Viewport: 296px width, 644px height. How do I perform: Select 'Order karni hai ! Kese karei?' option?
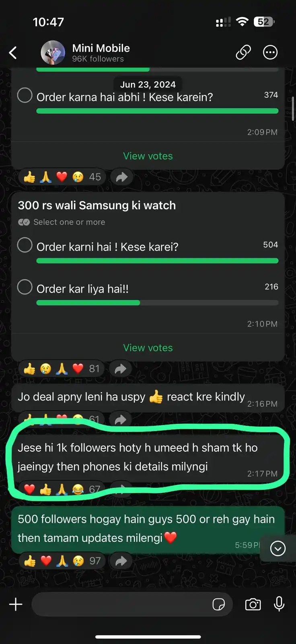coord(25,245)
